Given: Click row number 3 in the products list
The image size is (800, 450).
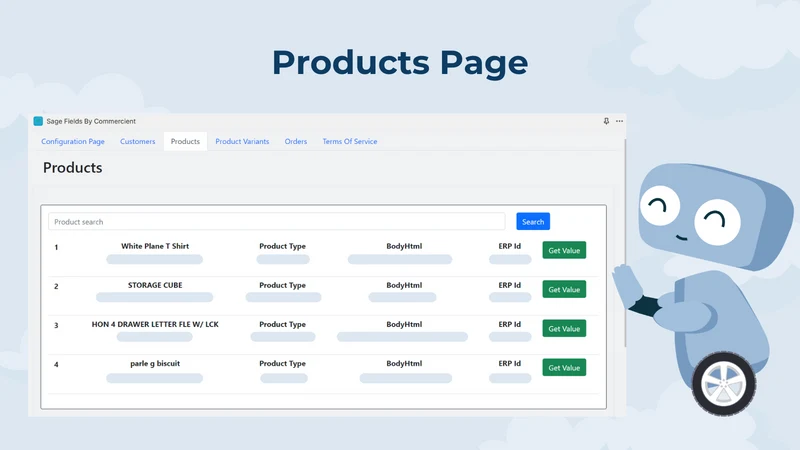Looking at the screenshot, I should (x=56, y=326).
